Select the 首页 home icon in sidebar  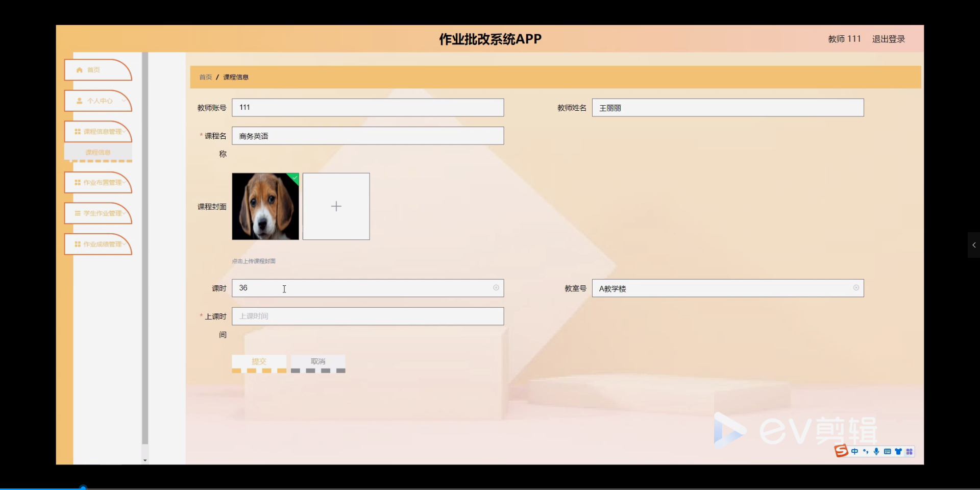click(79, 70)
